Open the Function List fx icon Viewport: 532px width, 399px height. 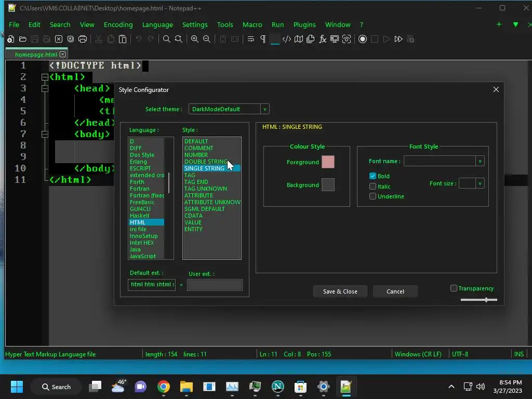point(322,39)
